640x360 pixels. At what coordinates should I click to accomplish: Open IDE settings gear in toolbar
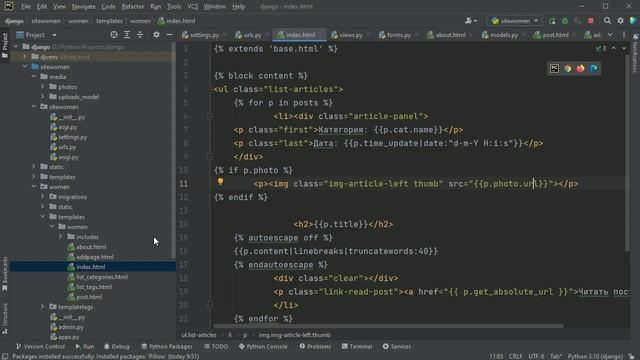click(x=620, y=21)
